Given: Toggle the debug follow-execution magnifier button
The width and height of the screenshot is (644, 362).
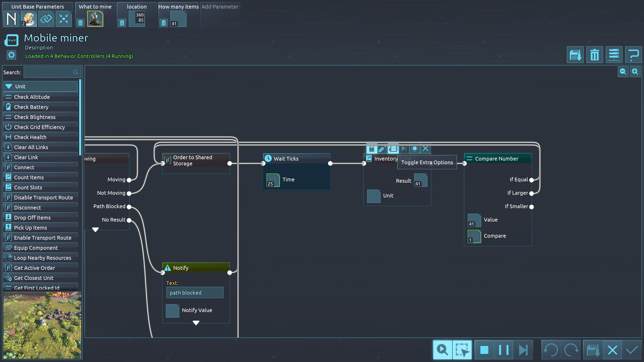Looking at the screenshot, I should (x=442, y=350).
